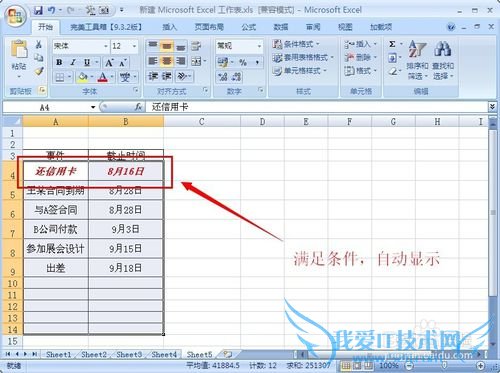Toggle bold formatting
This screenshot has height=373, width=500.
coord(59,62)
